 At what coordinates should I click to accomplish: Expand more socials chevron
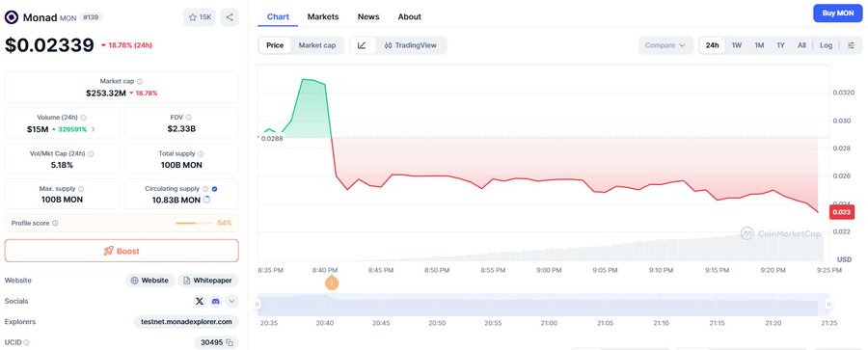click(231, 301)
